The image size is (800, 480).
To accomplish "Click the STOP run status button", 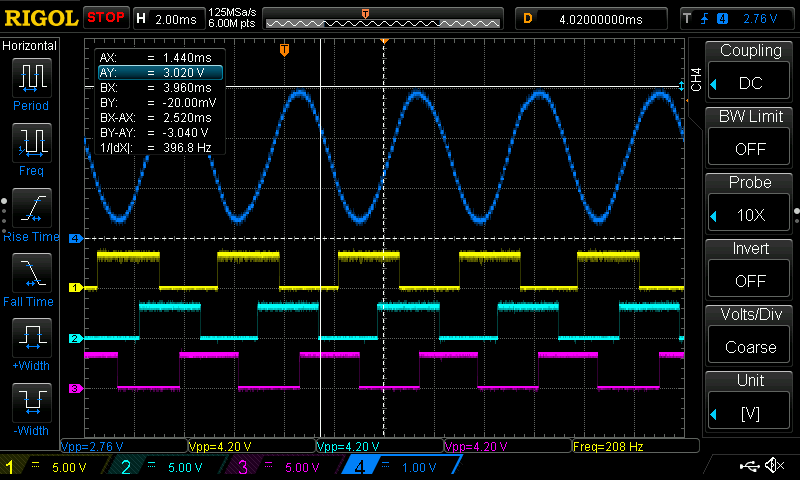I will 106,17.
